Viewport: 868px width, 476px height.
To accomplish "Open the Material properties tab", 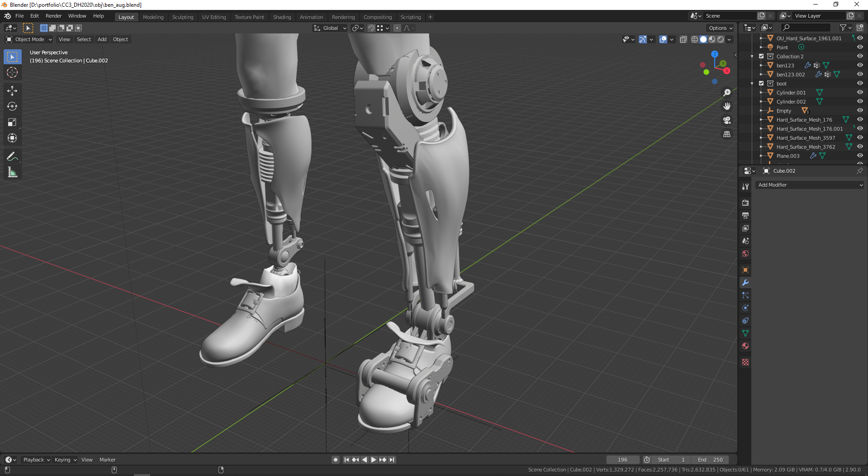I will tap(745, 346).
